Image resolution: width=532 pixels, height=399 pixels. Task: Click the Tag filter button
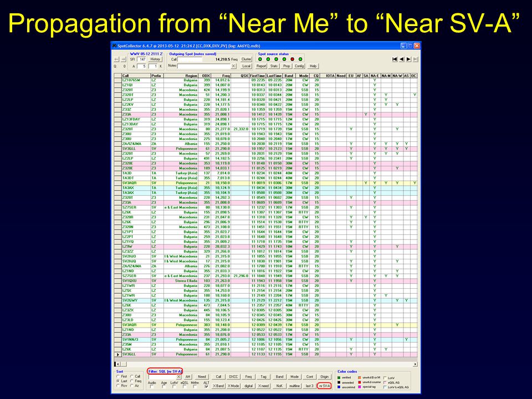pyautogui.click(x=263, y=377)
